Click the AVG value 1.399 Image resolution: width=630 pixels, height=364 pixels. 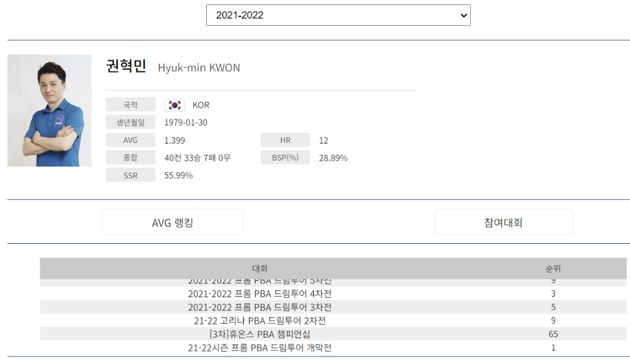tap(175, 140)
